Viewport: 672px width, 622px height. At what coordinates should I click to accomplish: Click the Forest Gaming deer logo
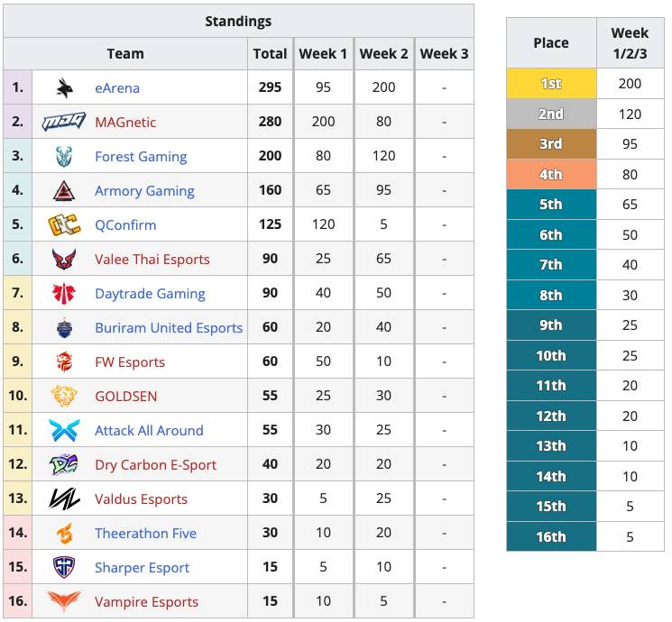click(x=64, y=156)
